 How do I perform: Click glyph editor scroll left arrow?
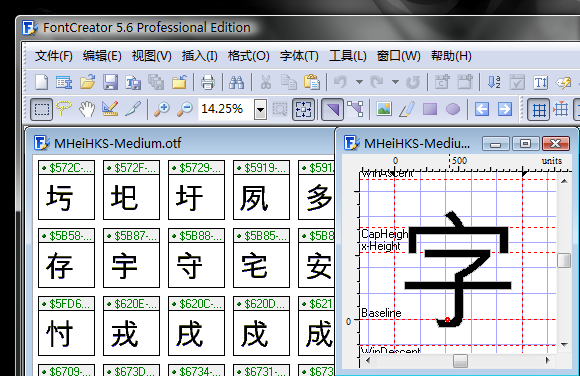click(x=368, y=360)
